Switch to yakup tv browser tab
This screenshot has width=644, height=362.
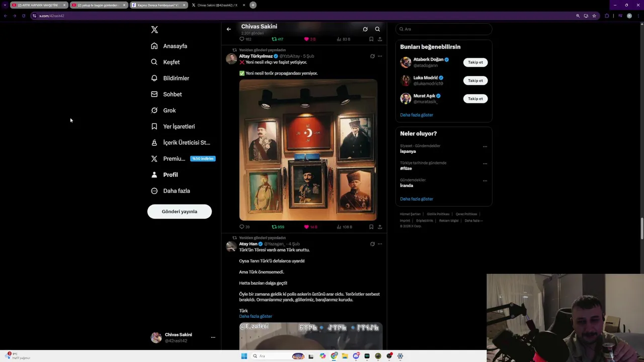(98, 5)
